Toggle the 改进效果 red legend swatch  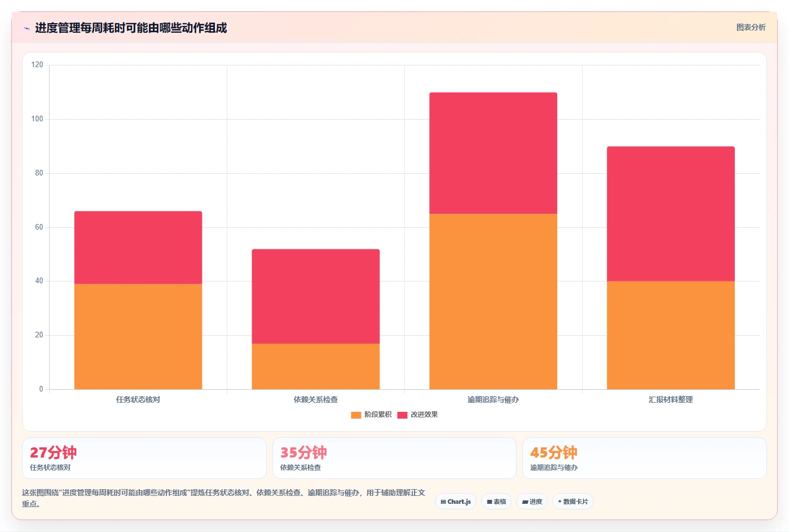(x=402, y=415)
